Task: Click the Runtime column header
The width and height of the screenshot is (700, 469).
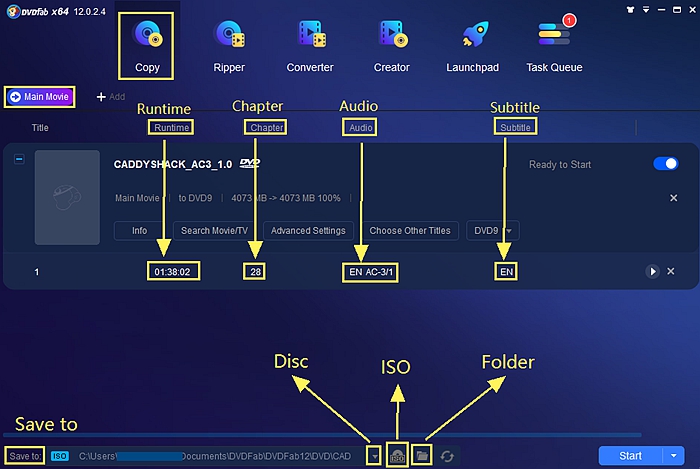Action: pyautogui.click(x=171, y=128)
